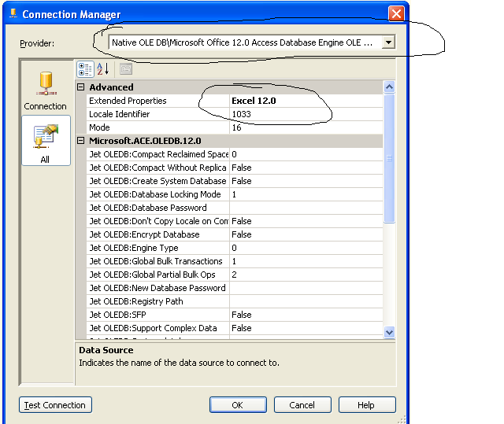Image resolution: width=504 pixels, height=424 pixels.
Task: Click the Encrypt Database False value
Action: [306, 234]
